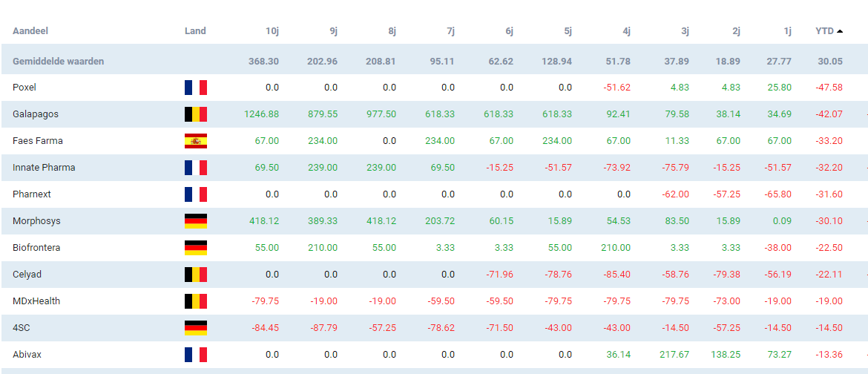Click the Belgian flag in MDxHealth row
Viewport: 868px width, 374px height.
click(196, 301)
